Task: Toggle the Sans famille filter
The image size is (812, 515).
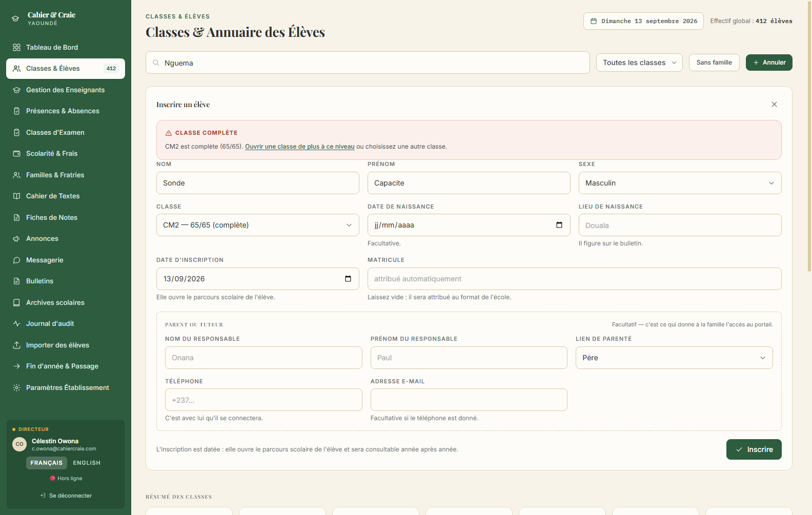Action: click(x=714, y=63)
